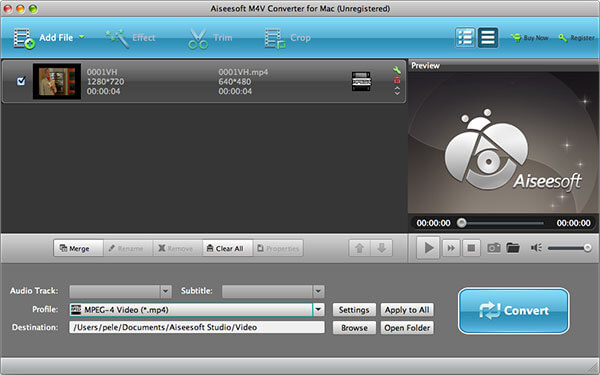
Task: Open the Trim tool
Action: [210, 38]
